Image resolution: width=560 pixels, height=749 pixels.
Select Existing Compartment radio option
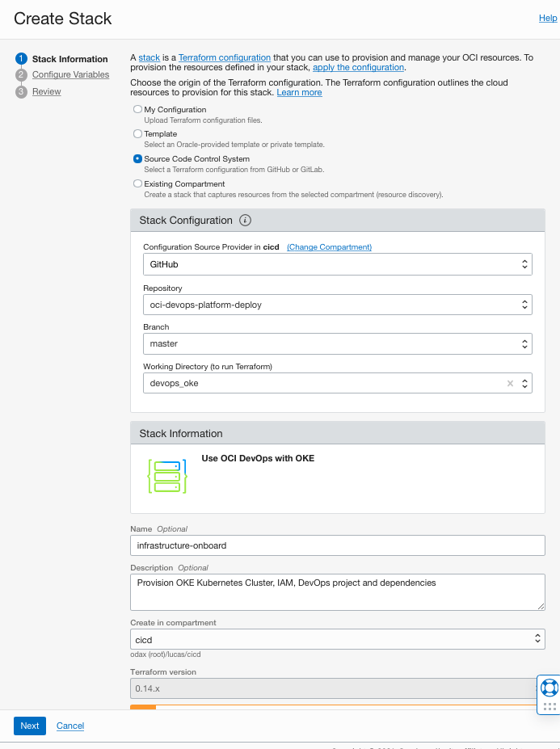coord(137,183)
